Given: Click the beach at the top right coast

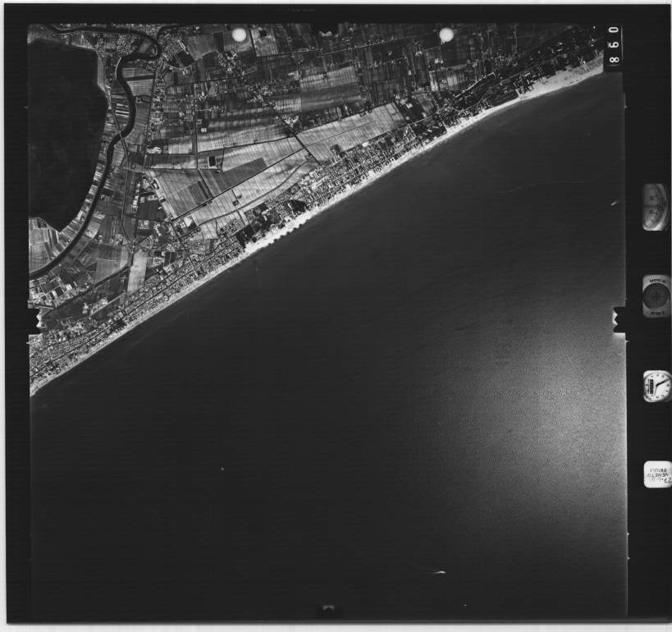Looking at the screenshot, I should pos(566,79).
